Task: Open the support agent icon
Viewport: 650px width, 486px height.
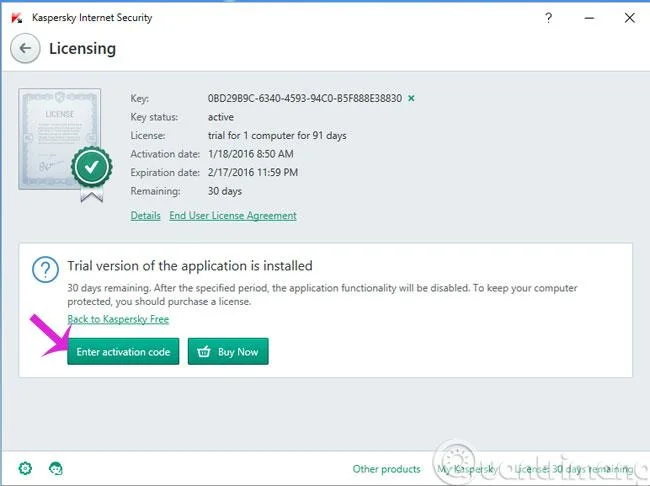Action: pos(56,469)
